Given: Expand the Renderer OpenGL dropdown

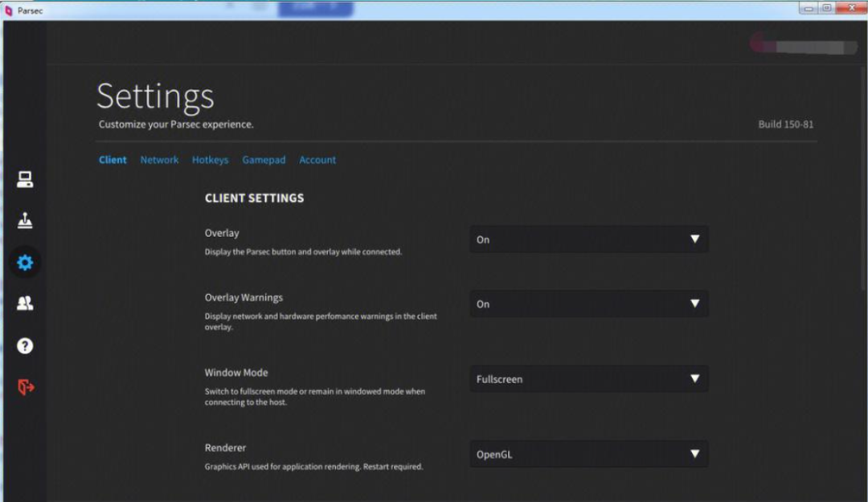Looking at the screenshot, I should click(x=589, y=455).
